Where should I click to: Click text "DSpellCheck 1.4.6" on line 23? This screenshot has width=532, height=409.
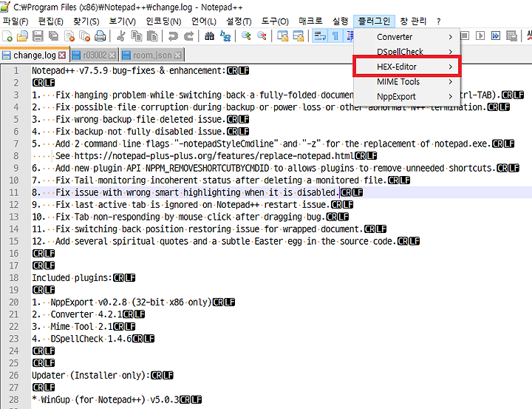coord(91,339)
